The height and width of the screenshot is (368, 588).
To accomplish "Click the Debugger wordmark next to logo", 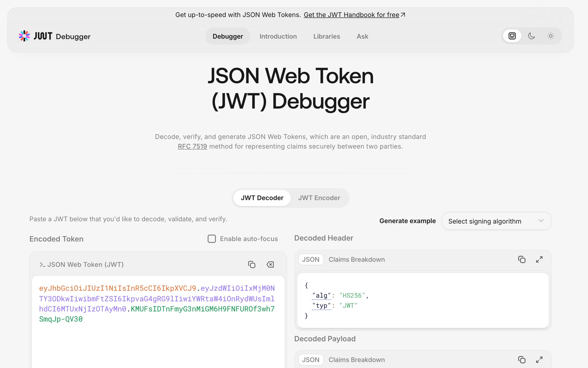I will (x=73, y=37).
